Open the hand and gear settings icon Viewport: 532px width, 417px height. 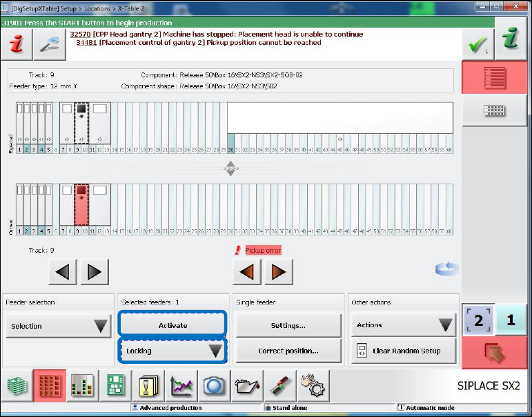312,387
